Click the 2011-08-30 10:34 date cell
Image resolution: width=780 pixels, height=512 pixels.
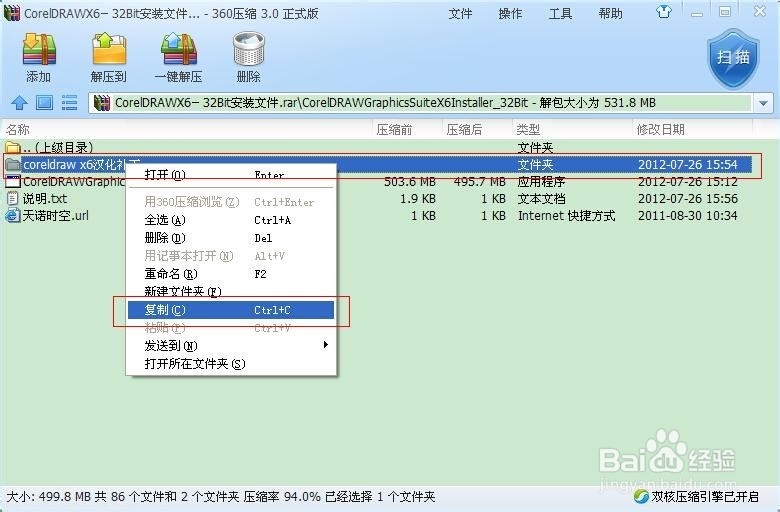[687, 215]
